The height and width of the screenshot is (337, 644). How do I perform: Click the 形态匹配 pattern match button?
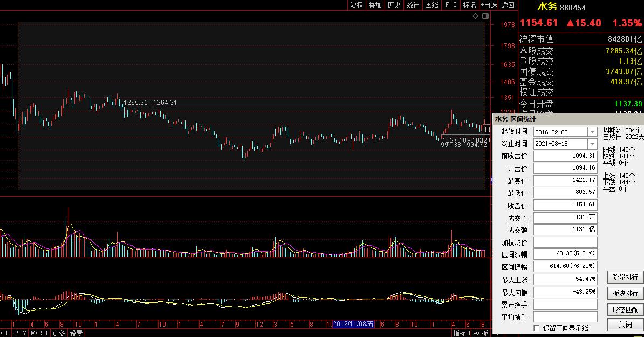(x=625, y=309)
